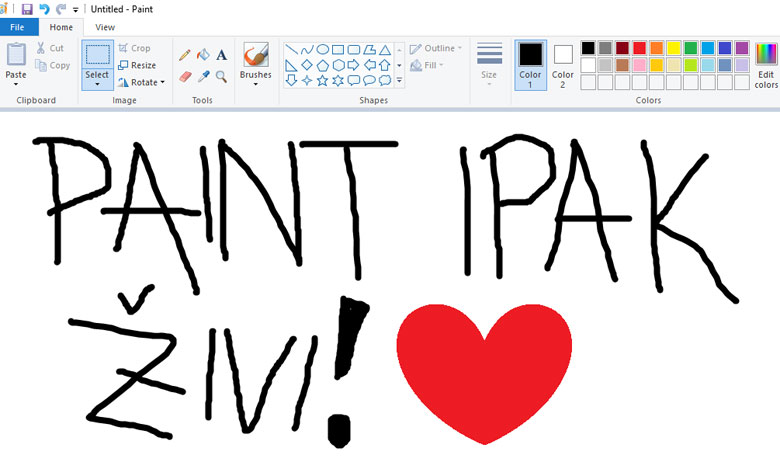Activate Color 1 foreground selector
This screenshot has height=462, width=780.
(x=530, y=62)
